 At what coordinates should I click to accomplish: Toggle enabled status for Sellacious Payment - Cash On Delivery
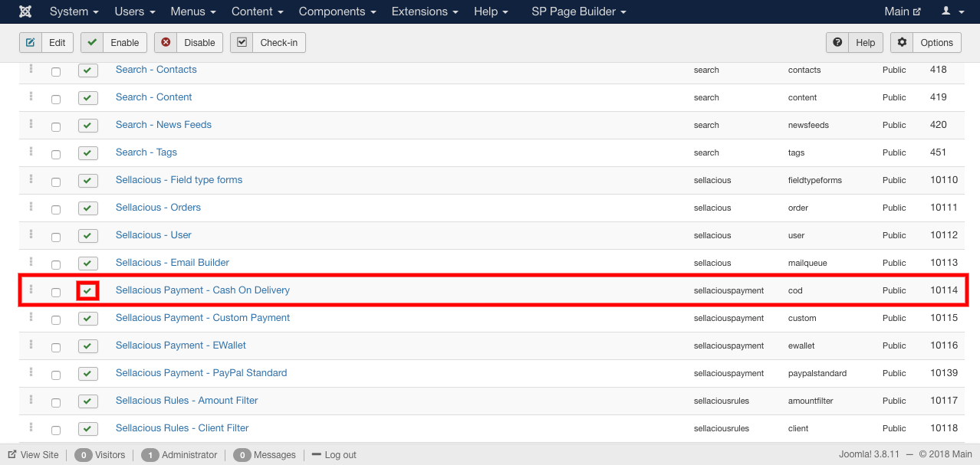point(87,290)
